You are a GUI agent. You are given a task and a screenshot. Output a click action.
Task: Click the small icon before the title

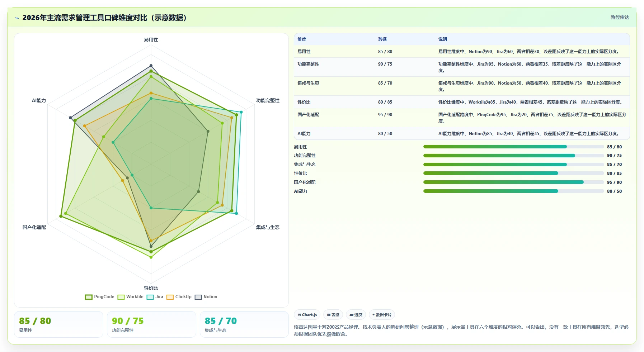point(17,18)
